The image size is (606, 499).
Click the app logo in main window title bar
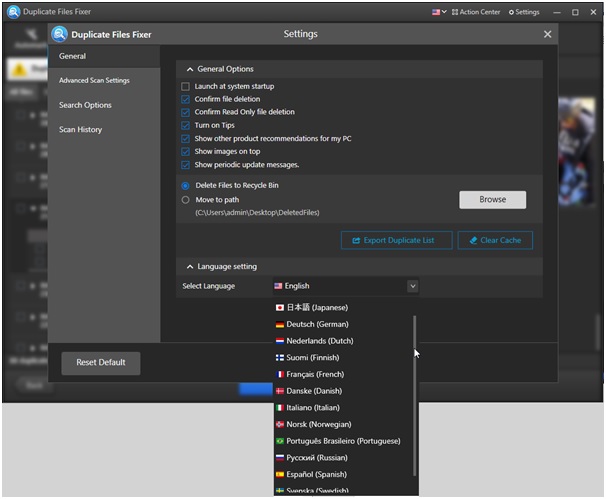[14, 12]
